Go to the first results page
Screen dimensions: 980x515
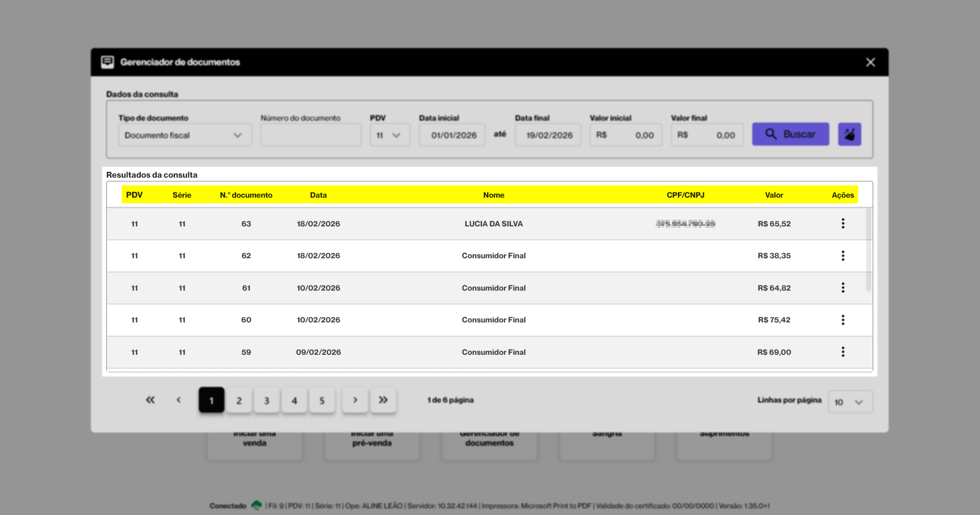[x=150, y=400]
